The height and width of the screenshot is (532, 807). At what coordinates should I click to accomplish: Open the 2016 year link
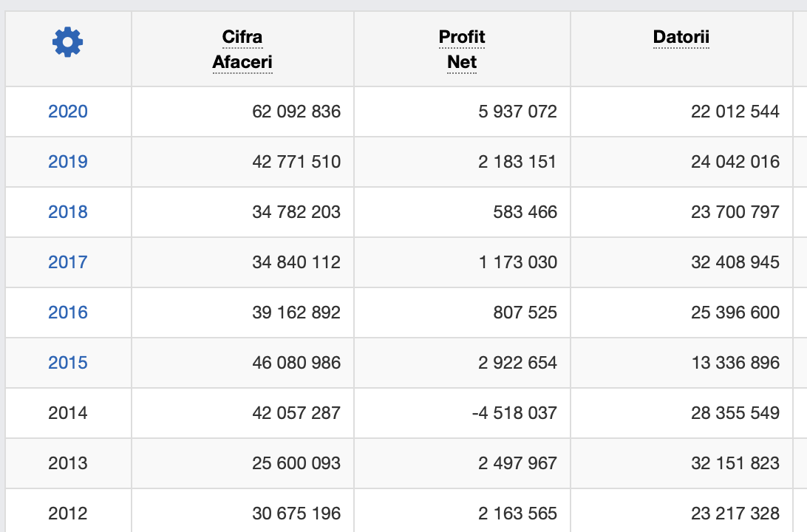tap(68, 313)
